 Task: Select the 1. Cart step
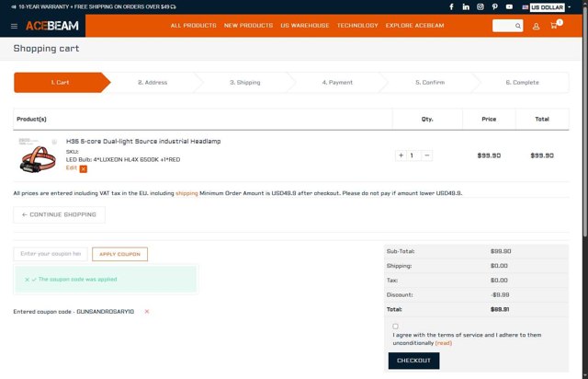point(62,82)
